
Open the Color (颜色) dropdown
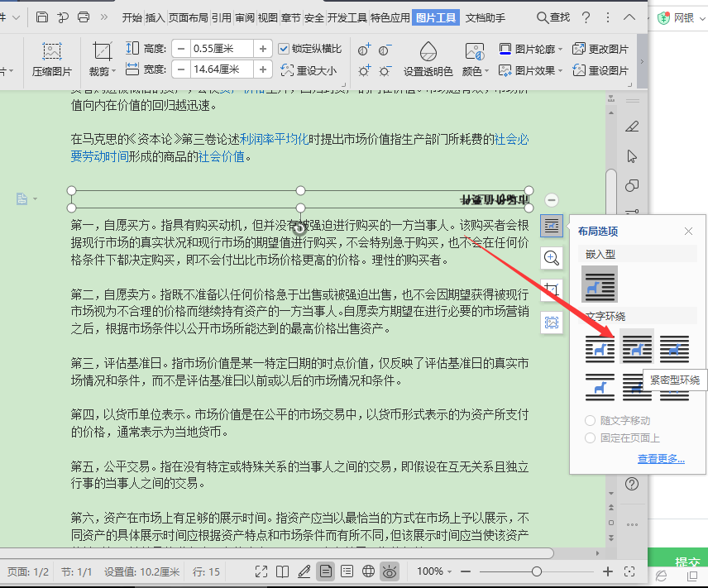pyautogui.click(x=476, y=71)
